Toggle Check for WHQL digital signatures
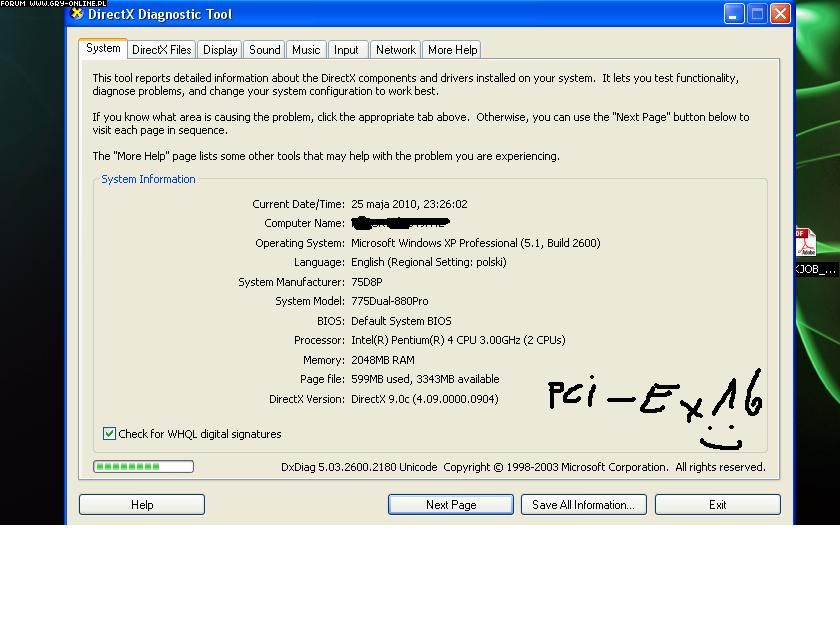This screenshot has width=840, height=634. click(x=109, y=433)
